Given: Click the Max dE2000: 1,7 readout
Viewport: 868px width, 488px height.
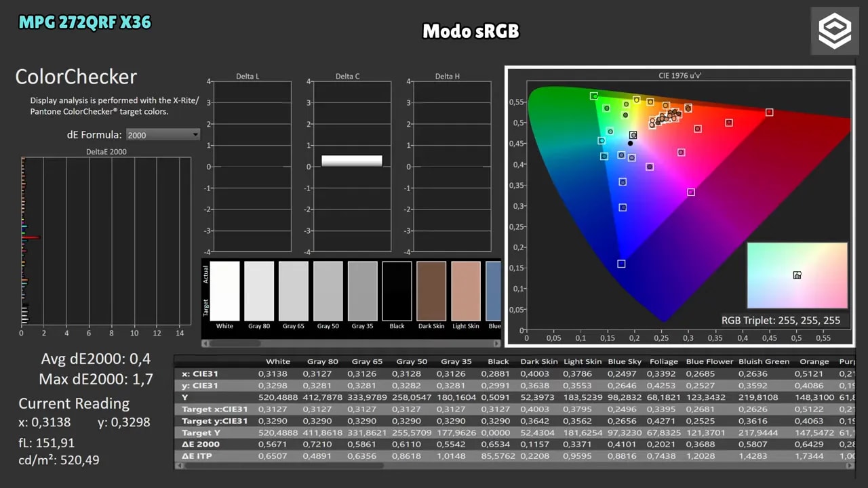Looking at the screenshot, I should (96, 379).
